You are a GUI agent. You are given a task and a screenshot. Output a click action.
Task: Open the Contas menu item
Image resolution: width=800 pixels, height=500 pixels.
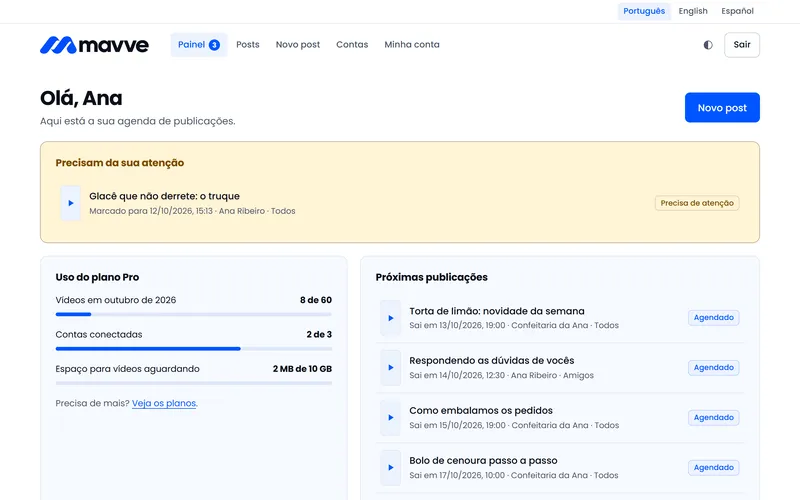[352, 45]
